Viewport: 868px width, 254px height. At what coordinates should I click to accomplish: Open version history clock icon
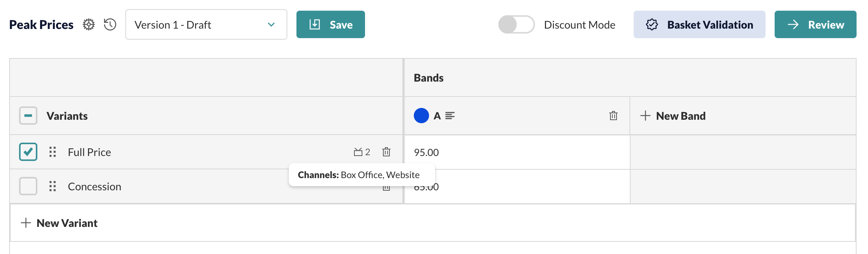110,25
